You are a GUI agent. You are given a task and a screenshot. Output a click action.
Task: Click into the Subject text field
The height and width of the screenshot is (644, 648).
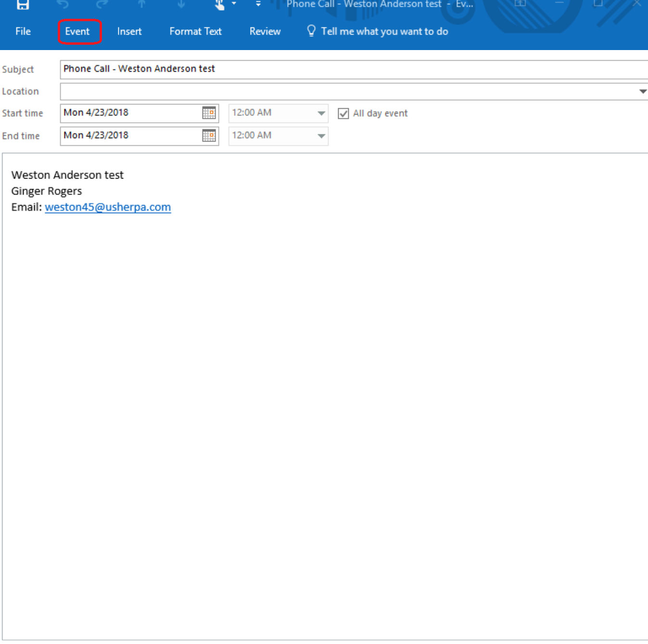click(354, 69)
